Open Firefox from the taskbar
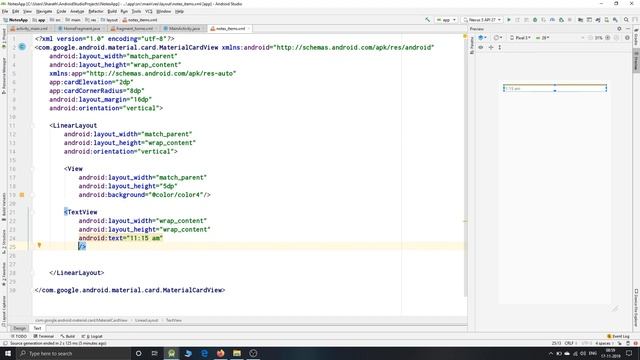Viewport: 640px width, 360px height. coord(220,353)
